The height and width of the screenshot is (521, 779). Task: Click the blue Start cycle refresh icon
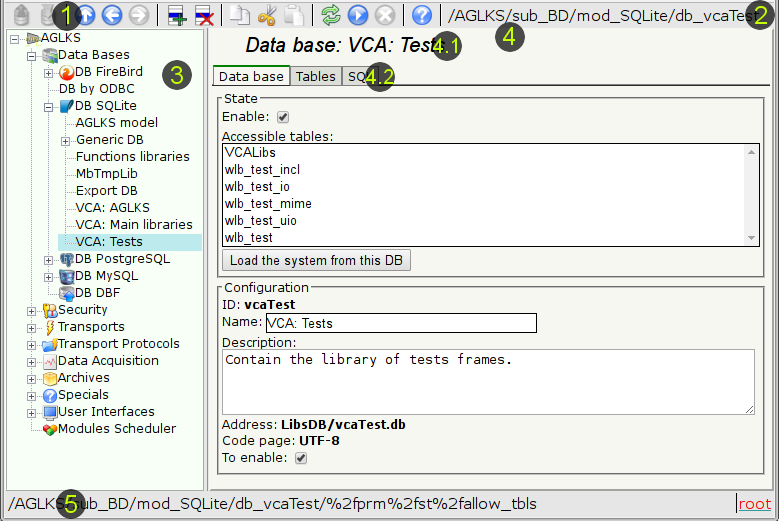pyautogui.click(x=358, y=16)
